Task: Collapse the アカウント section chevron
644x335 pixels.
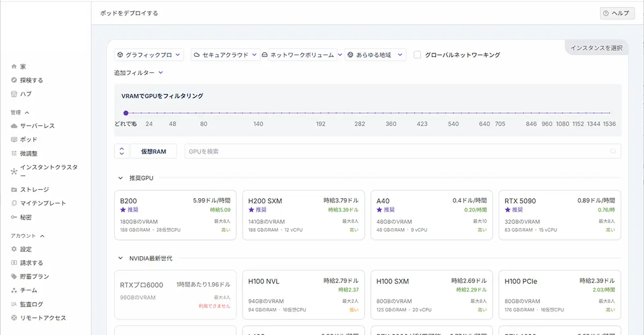Action: tap(42, 236)
